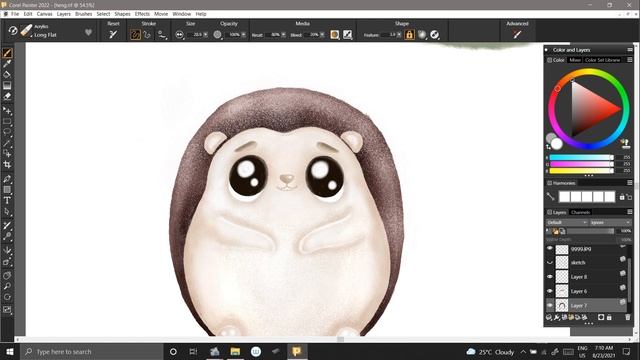Delete layer with trash icon
The image size is (640, 360).
[628, 317]
